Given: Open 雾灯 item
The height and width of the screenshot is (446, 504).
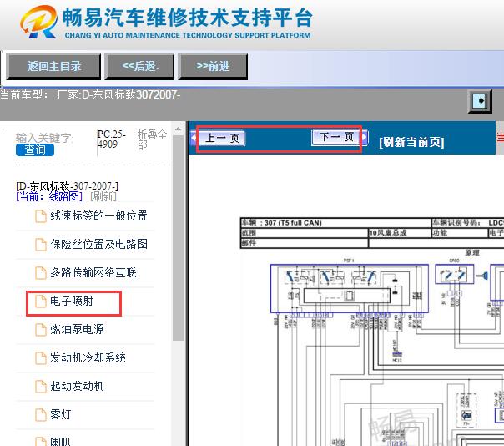Looking at the screenshot, I should pyautogui.click(x=61, y=414).
